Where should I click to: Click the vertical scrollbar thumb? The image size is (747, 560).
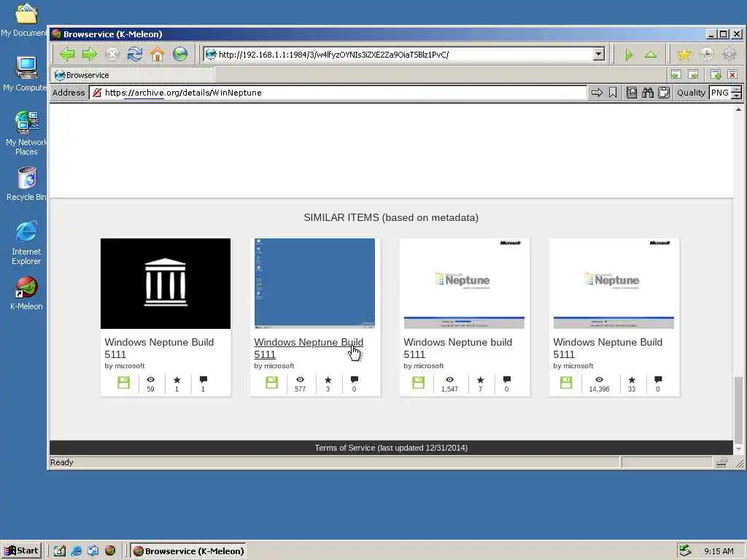click(738, 410)
